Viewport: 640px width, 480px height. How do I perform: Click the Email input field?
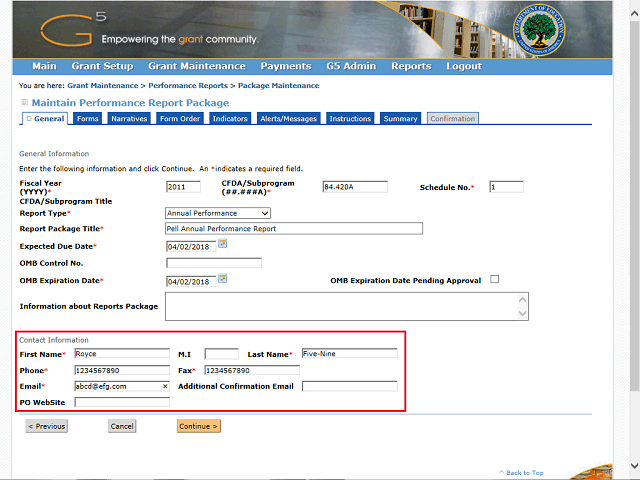[x=122, y=386]
